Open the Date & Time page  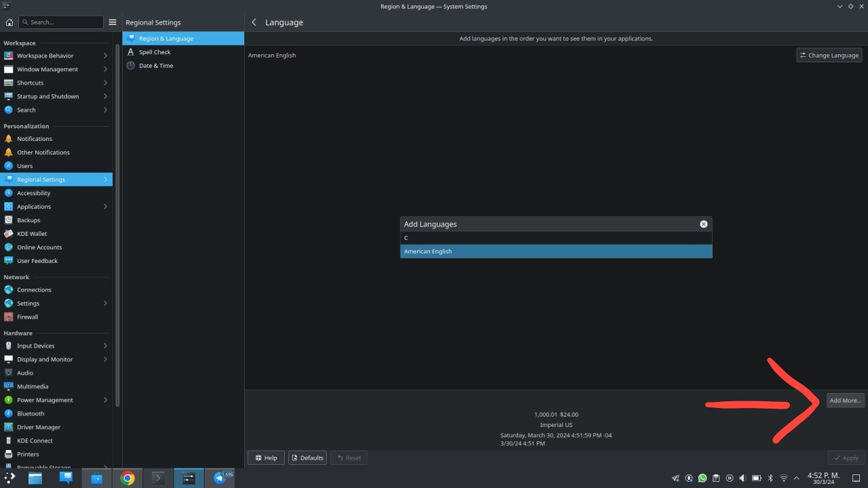(183, 66)
